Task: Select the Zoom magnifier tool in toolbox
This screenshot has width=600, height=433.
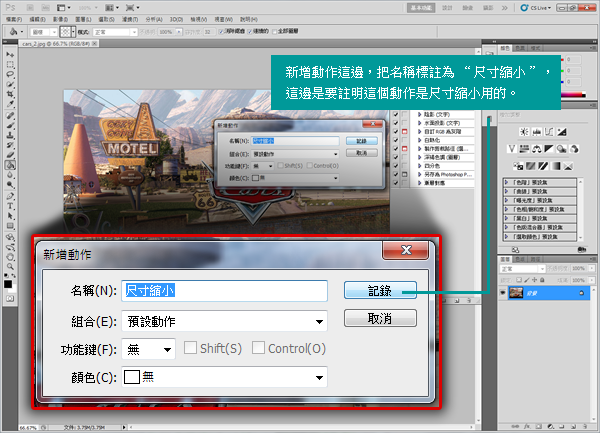Action: point(10,267)
